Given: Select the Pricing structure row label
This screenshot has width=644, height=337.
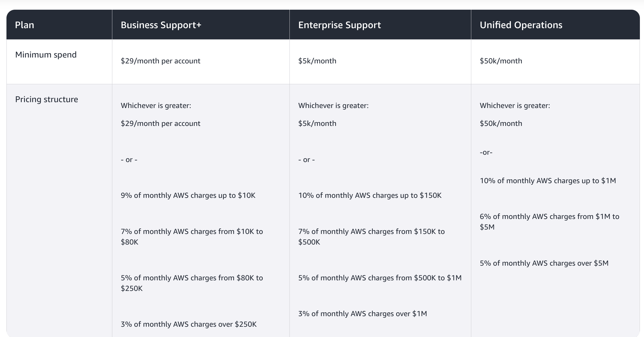Looking at the screenshot, I should point(47,100).
